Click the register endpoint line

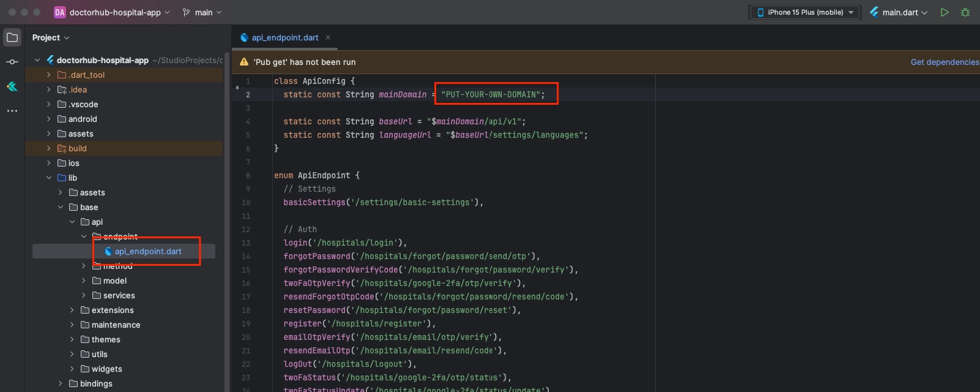360,323
